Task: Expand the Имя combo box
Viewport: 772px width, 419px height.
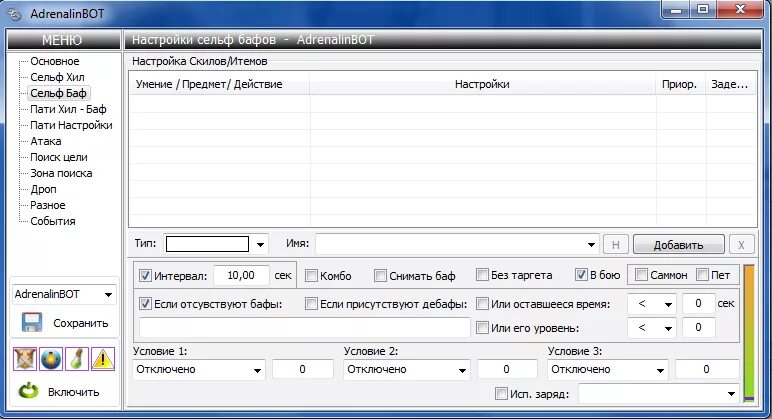Action: tap(591, 244)
